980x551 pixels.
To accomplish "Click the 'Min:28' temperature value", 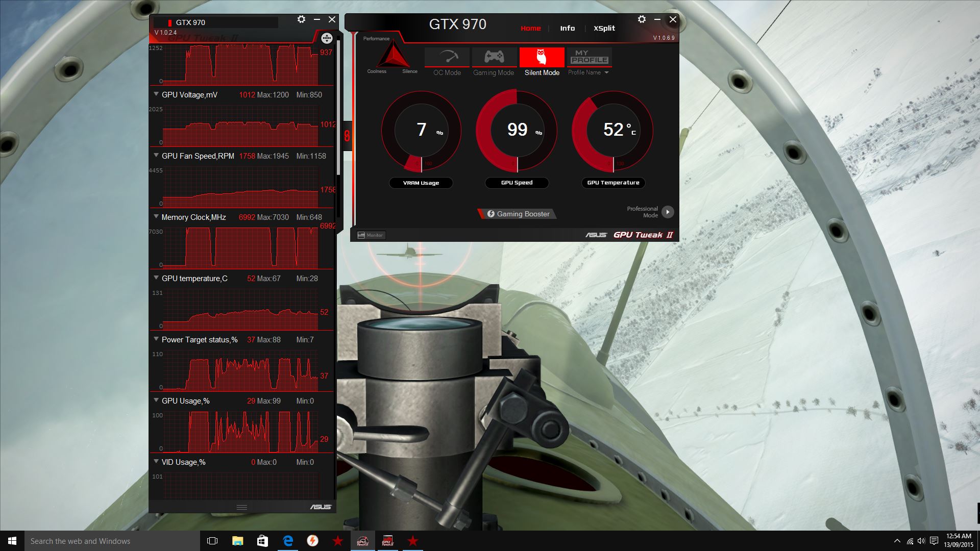I will 307,278.
